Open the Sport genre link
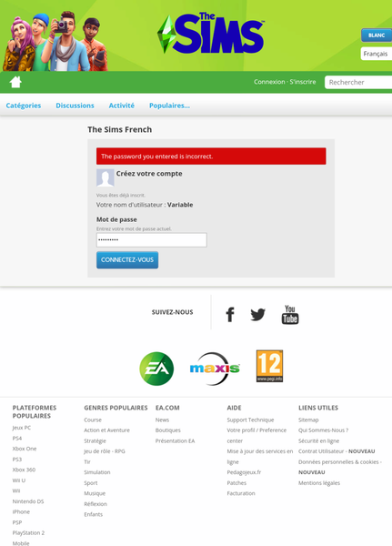This screenshot has width=392, height=546. [x=91, y=483]
